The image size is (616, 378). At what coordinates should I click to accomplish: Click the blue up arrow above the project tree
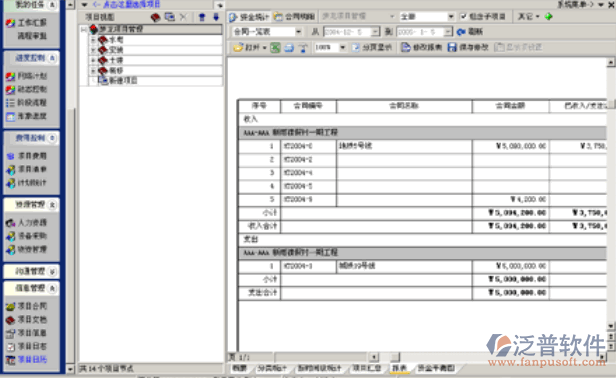(x=202, y=17)
